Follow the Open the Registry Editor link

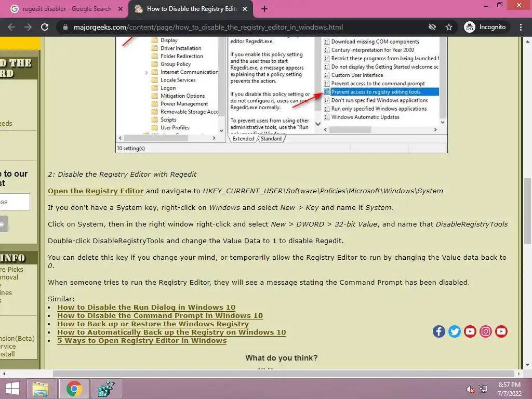coord(96,191)
